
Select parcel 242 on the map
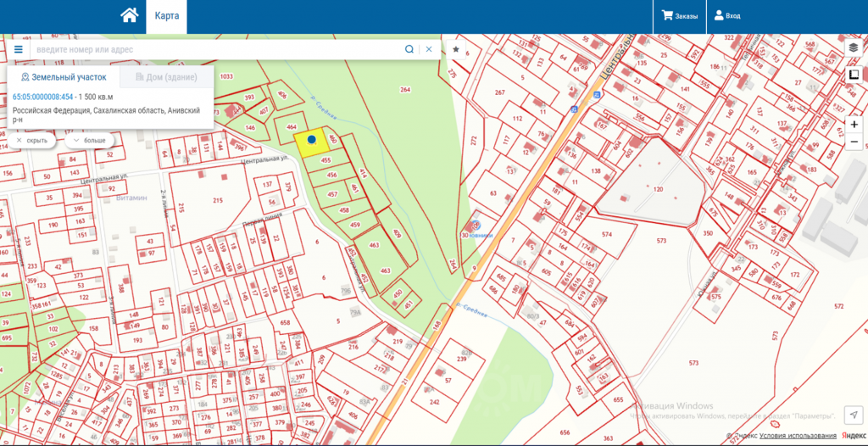[435, 402]
